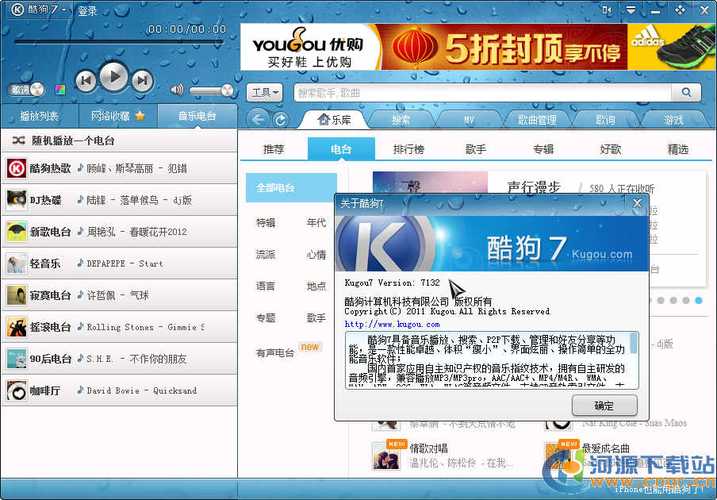Click the 随机播放一个电台 label

[x=73, y=140]
